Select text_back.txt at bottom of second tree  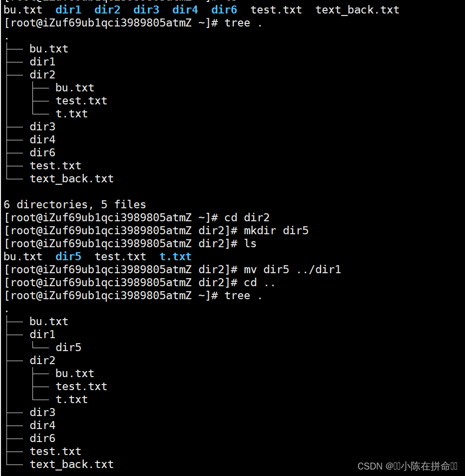click(71, 465)
